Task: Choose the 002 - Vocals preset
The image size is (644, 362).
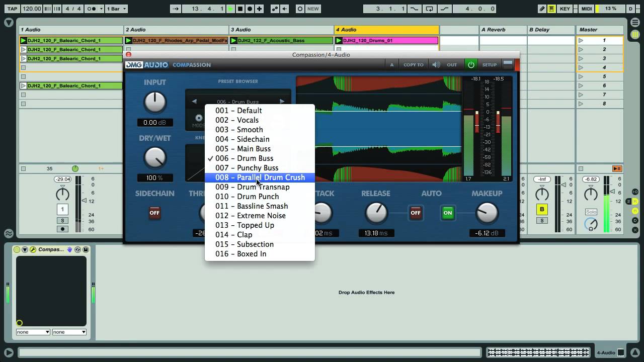Action: coord(260,120)
